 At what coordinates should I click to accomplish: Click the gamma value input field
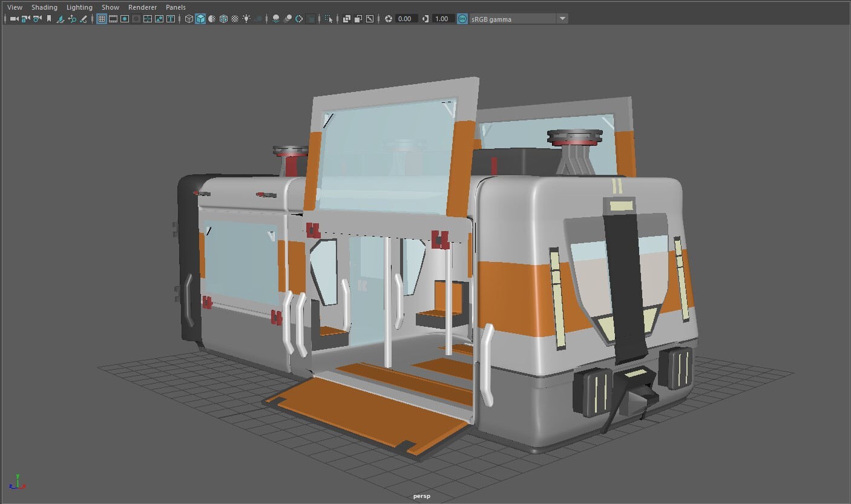[443, 19]
